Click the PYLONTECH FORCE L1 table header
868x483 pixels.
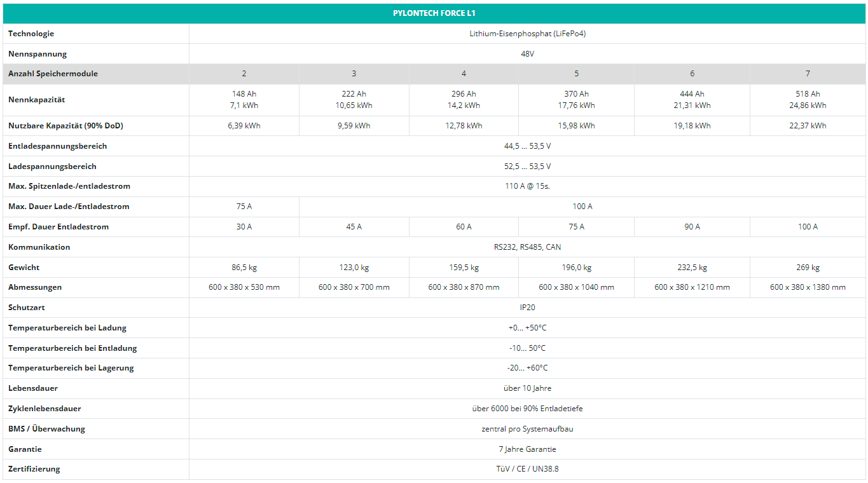coord(434,13)
